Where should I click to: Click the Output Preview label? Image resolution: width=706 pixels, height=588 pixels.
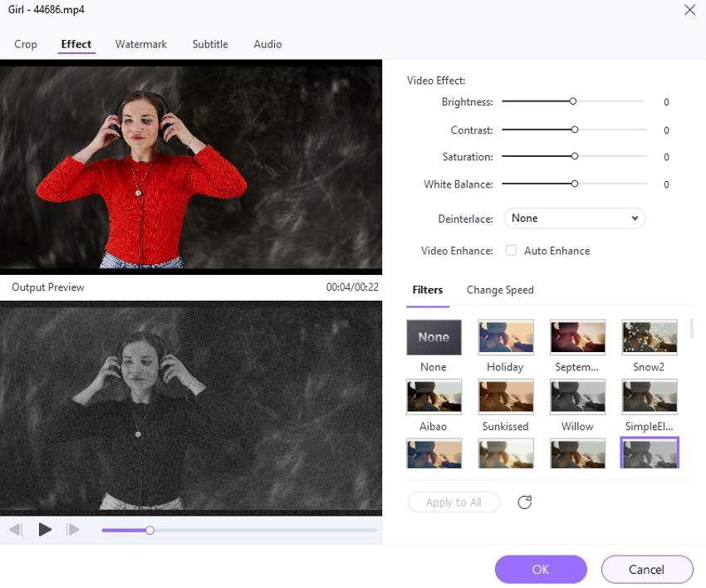click(47, 287)
